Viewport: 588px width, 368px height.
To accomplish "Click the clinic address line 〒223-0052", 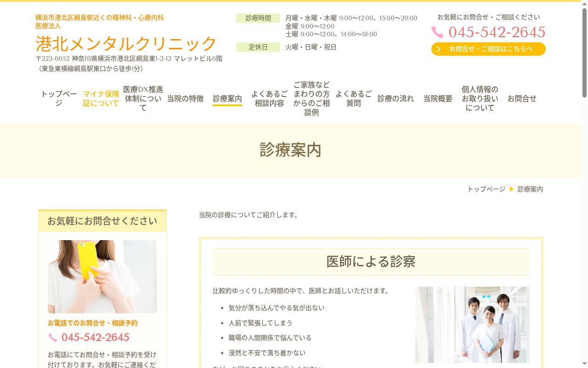I will [129, 59].
